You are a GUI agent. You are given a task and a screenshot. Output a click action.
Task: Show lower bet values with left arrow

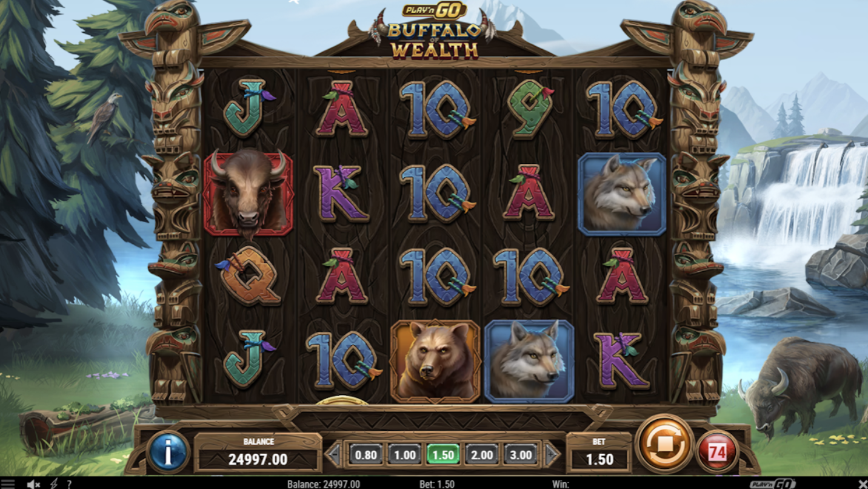(x=334, y=454)
